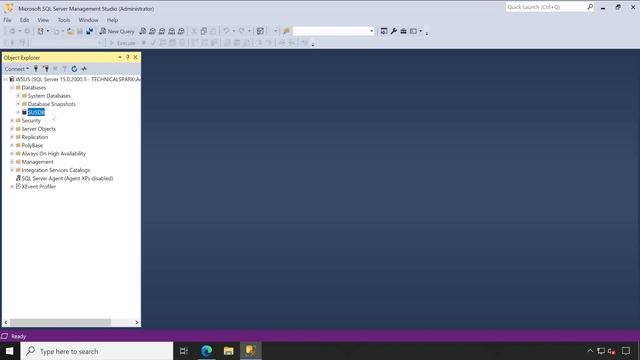
Task: Select the SUSDB database
Action: tap(36, 112)
